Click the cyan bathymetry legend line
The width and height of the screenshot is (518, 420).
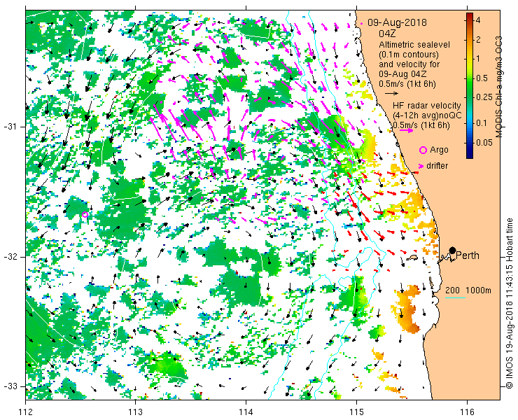(455, 298)
